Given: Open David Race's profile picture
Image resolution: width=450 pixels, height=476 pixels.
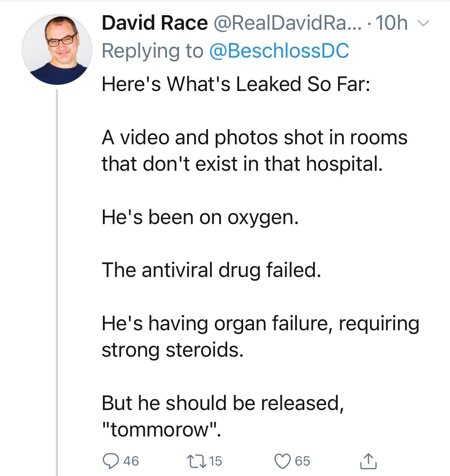Looking at the screenshot, I should [57, 50].
